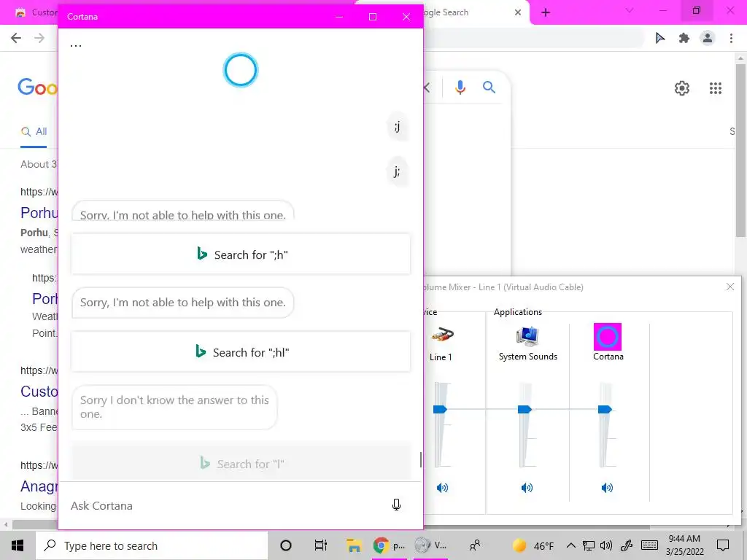Open the taskbar clock and date

[684, 545]
